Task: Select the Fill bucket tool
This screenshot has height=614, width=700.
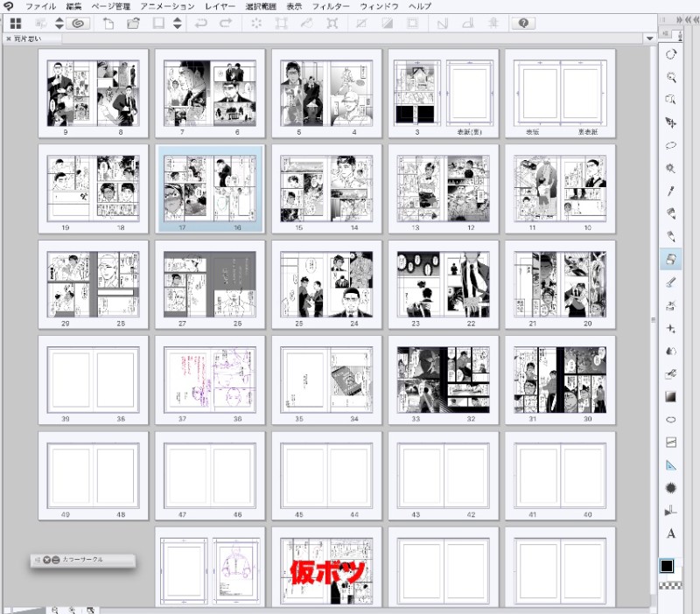Action: [670, 374]
